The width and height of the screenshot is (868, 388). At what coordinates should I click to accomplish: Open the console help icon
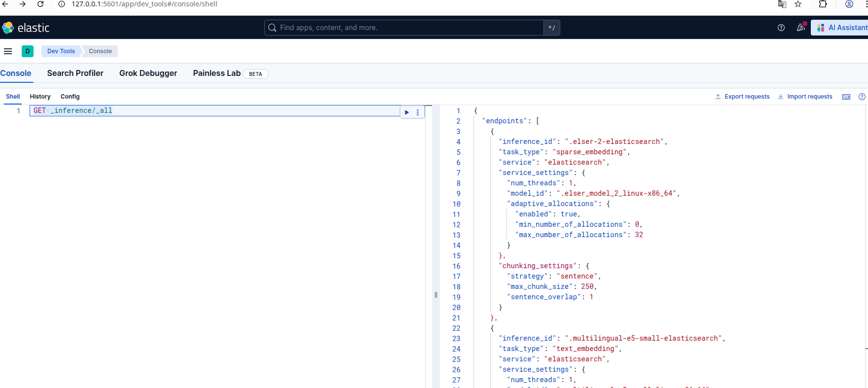point(862,97)
